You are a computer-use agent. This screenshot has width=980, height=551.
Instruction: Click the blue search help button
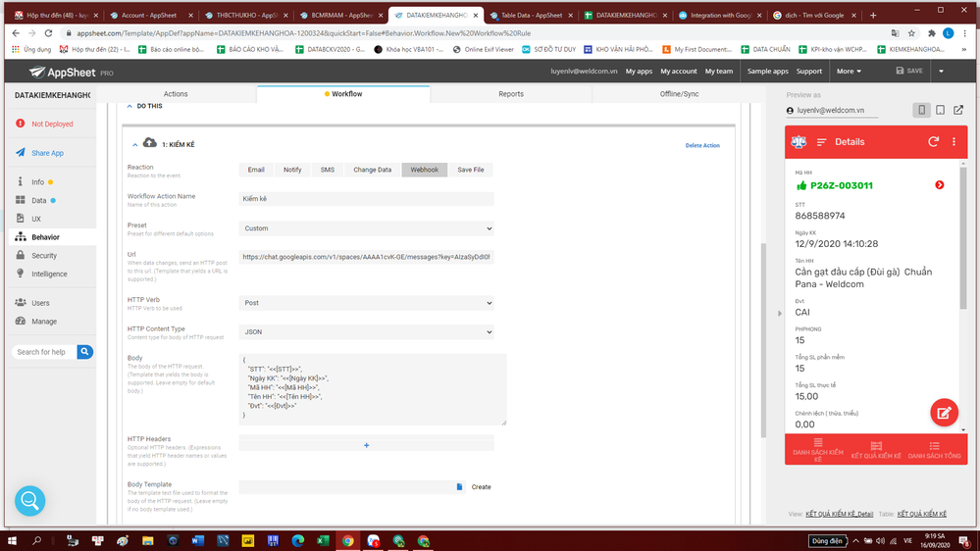pyautogui.click(x=85, y=352)
